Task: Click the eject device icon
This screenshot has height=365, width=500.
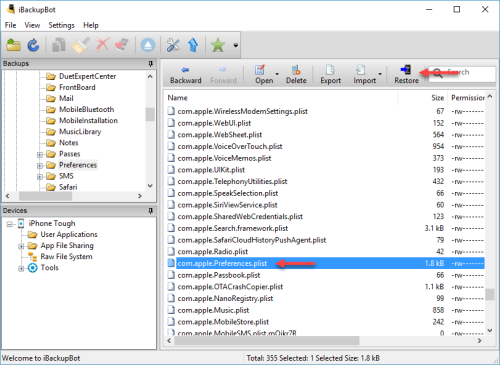Action: 148,45
